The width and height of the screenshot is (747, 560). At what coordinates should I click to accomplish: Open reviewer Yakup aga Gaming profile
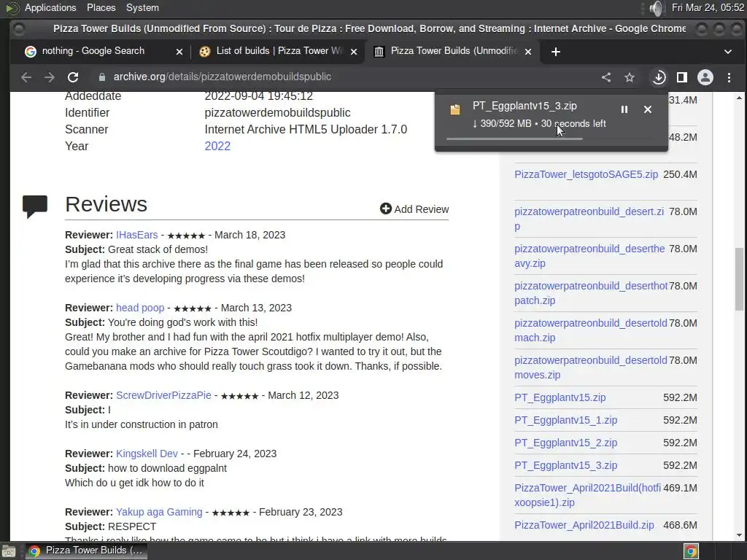(x=159, y=512)
